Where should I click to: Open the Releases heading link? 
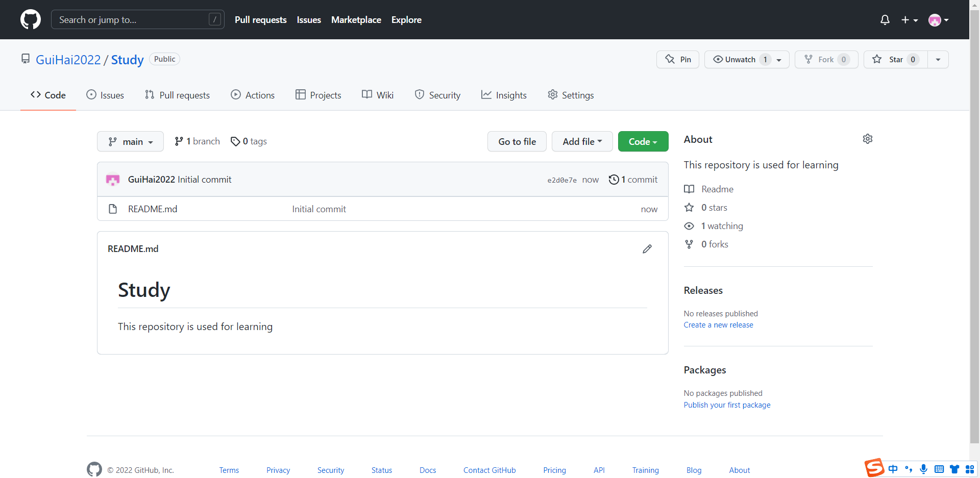pyautogui.click(x=703, y=290)
